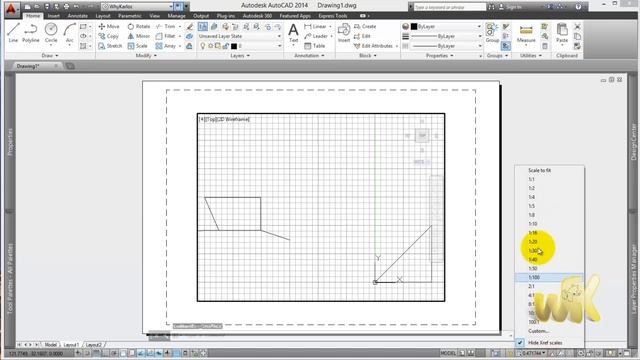Click the Help question mark icon
Viewport: 640px width, 360px height.
point(578,7)
